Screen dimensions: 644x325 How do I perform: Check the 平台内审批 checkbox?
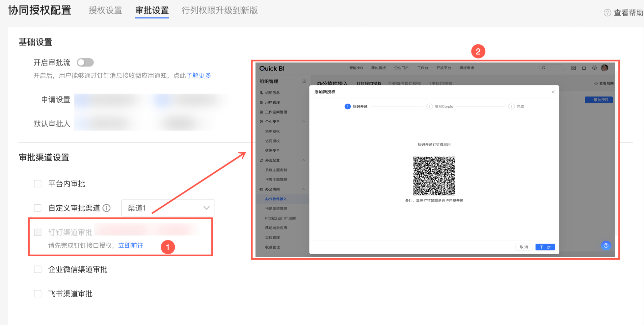(38, 184)
